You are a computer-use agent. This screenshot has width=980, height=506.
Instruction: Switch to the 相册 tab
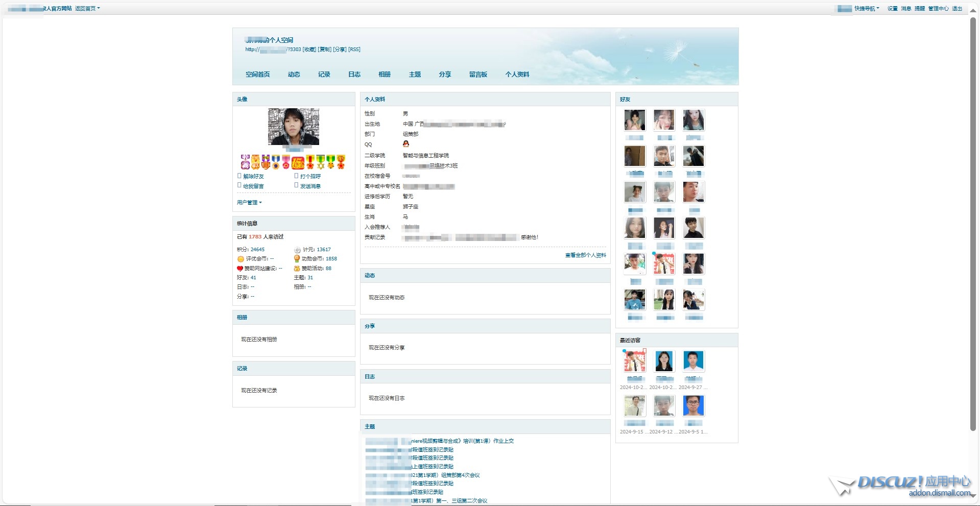(x=384, y=75)
